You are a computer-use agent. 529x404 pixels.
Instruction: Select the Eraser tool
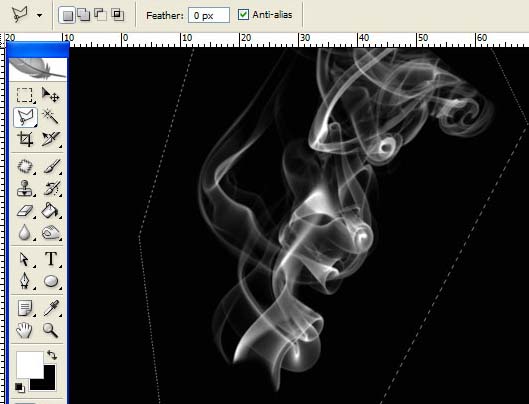[25, 211]
